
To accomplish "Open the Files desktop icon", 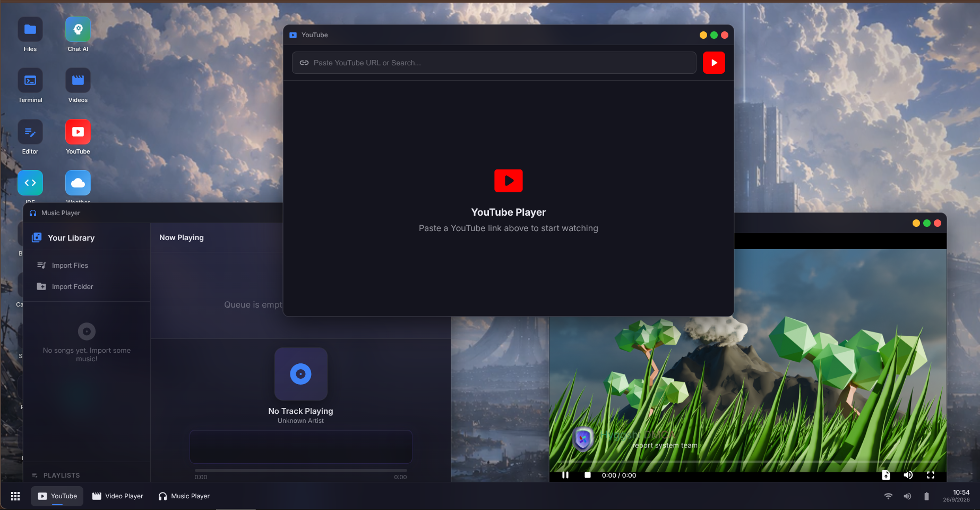I will 30,30.
